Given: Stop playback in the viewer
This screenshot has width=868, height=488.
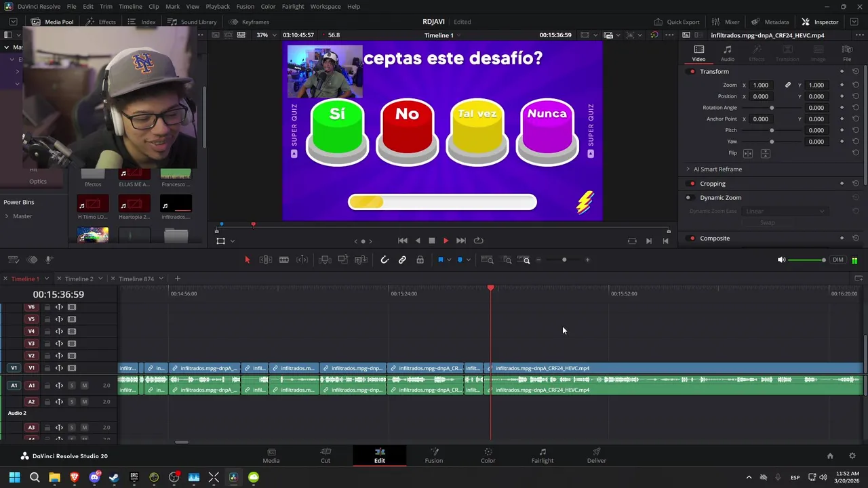Looking at the screenshot, I should [x=431, y=241].
